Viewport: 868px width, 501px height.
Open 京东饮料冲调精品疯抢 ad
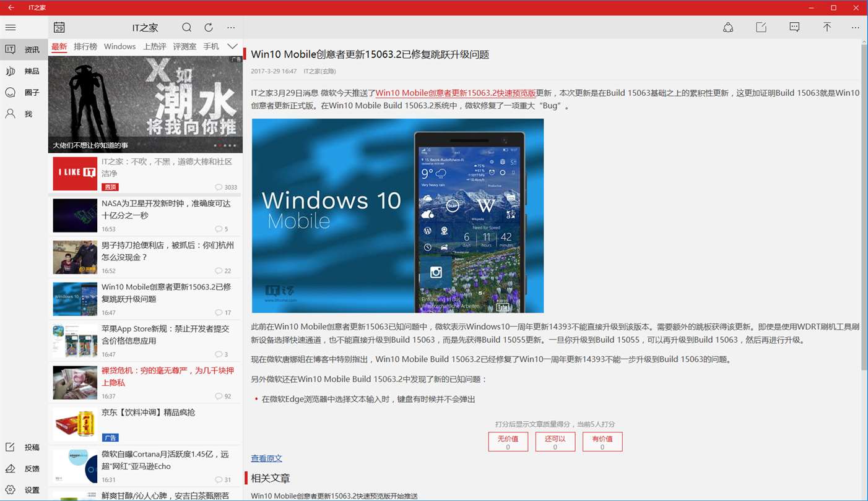click(x=145, y=424)
